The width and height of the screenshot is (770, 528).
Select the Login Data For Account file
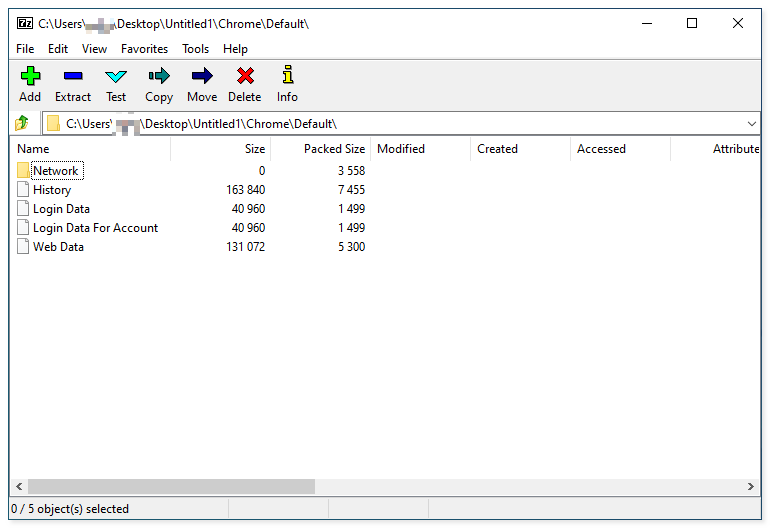(x=95, y=228)
